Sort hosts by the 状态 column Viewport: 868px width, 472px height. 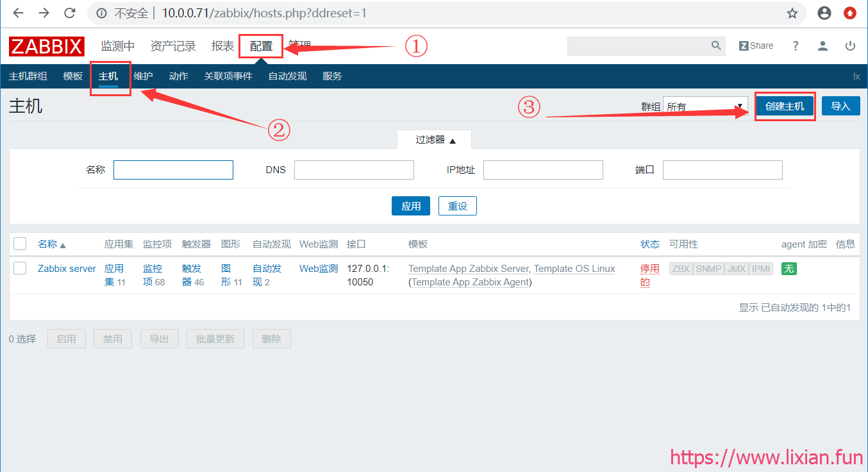point(650,244)
